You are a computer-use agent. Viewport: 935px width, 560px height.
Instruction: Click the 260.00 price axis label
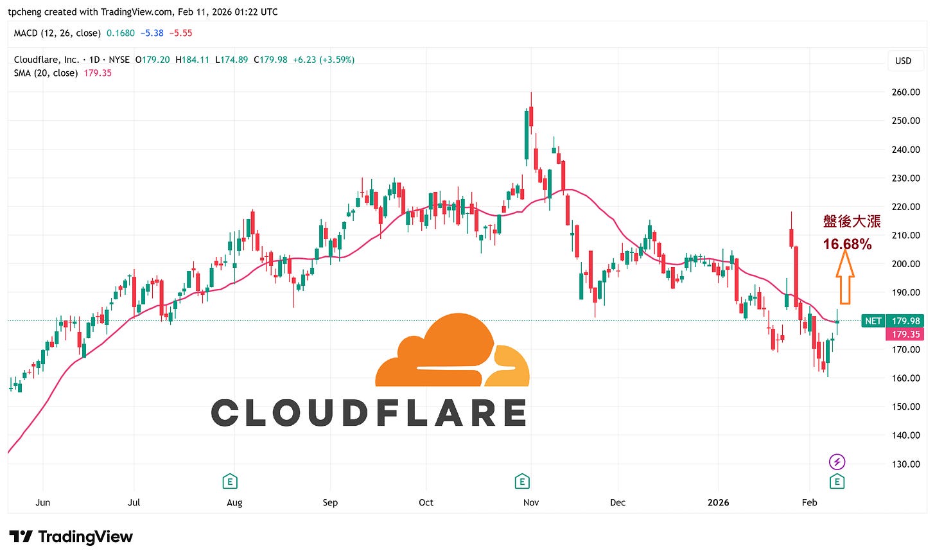(905, 92)
